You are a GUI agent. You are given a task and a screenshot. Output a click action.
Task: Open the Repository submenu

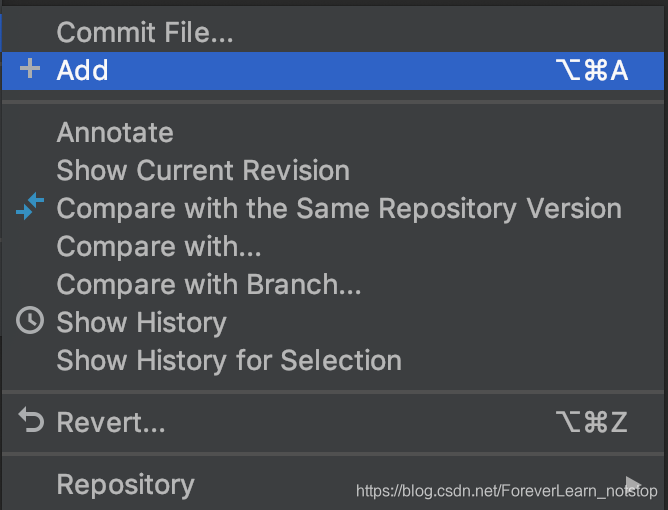(333, 484)
